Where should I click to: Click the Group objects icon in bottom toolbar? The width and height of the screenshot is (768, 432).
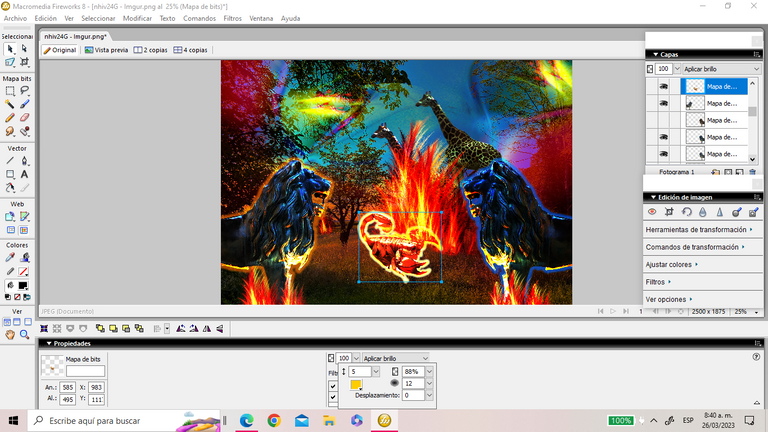(44, 329)
